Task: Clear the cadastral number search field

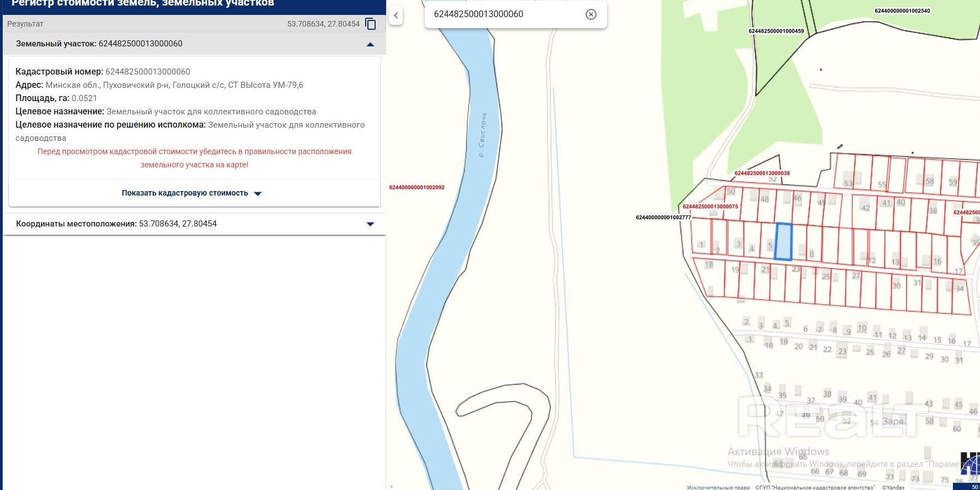Action: [591, 14]
